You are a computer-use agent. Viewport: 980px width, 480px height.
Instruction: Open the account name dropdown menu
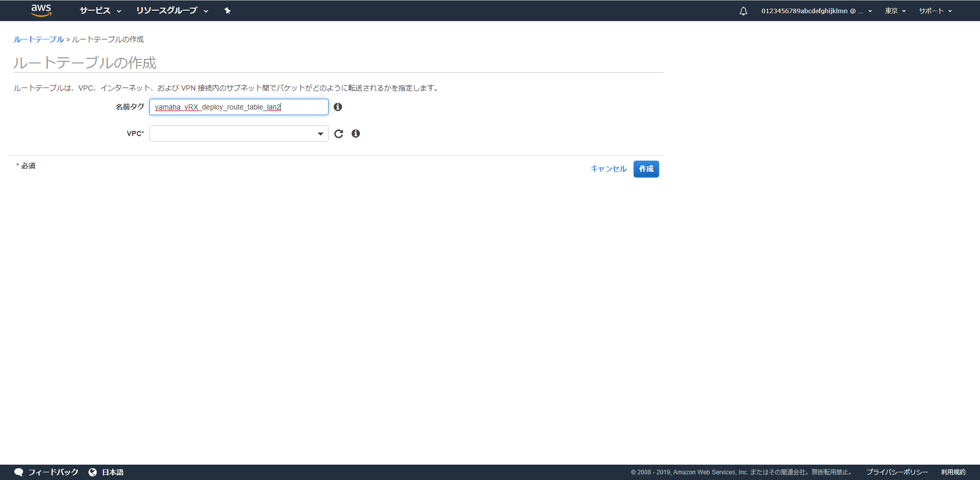pyautogui.click(x=816, y=11)
